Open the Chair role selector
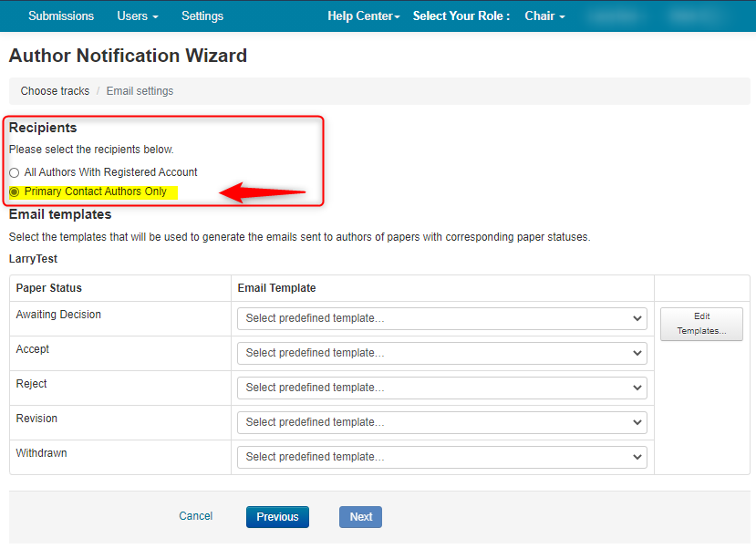 tap(544, 16)
